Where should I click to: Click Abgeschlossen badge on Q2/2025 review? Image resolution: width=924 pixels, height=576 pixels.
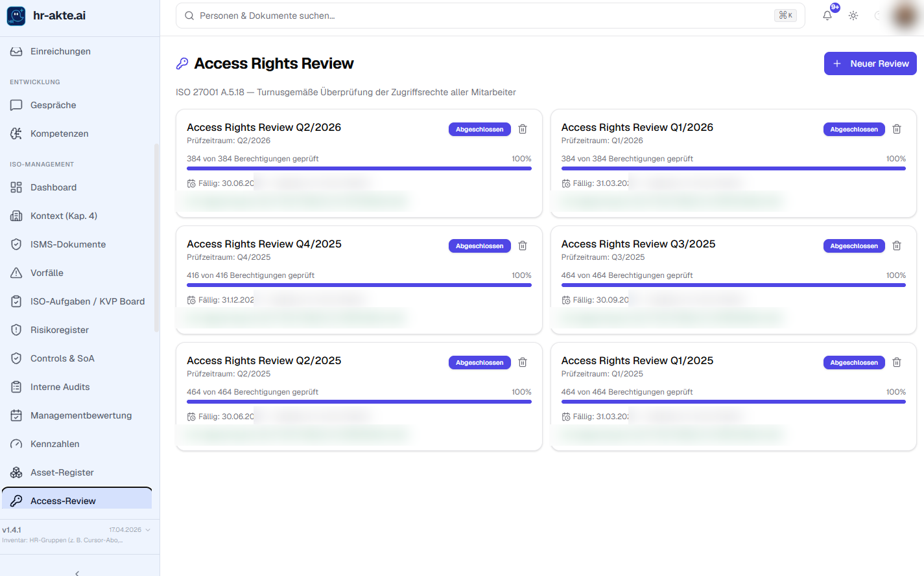pyautogui.click(x=480, y=363)
